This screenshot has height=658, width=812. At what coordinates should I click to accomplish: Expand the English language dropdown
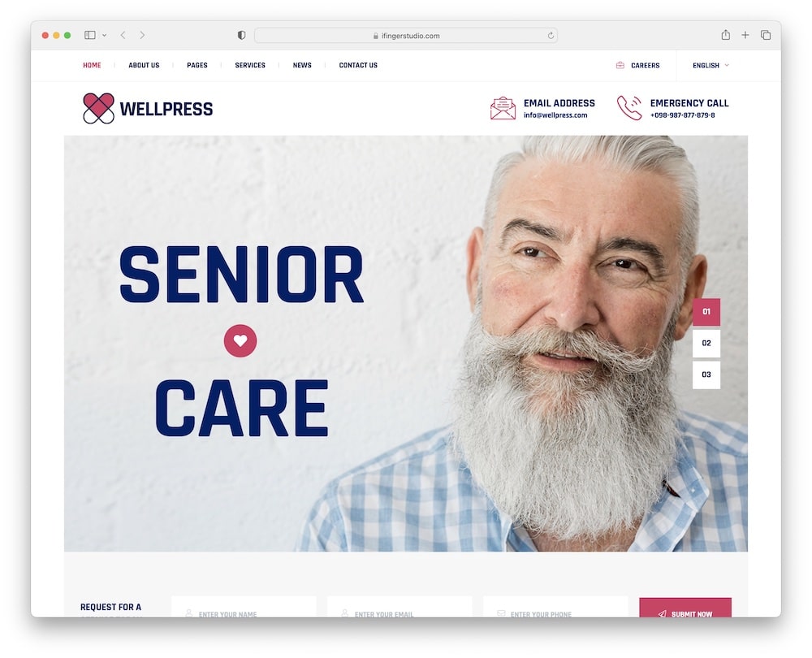pyautogui.click(x=710, y=65)
